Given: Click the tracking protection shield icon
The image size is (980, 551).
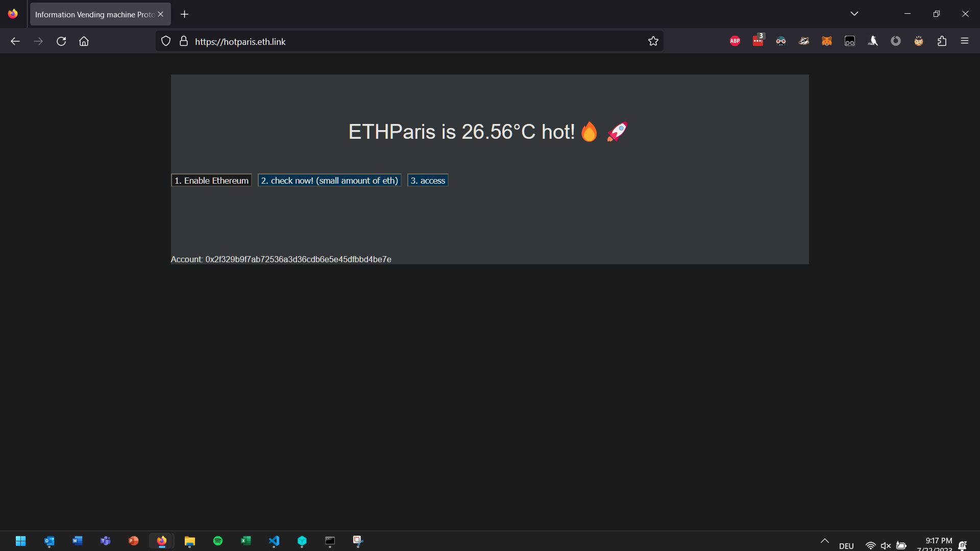Looking at the screenshot, I should (x=166, y=41).
